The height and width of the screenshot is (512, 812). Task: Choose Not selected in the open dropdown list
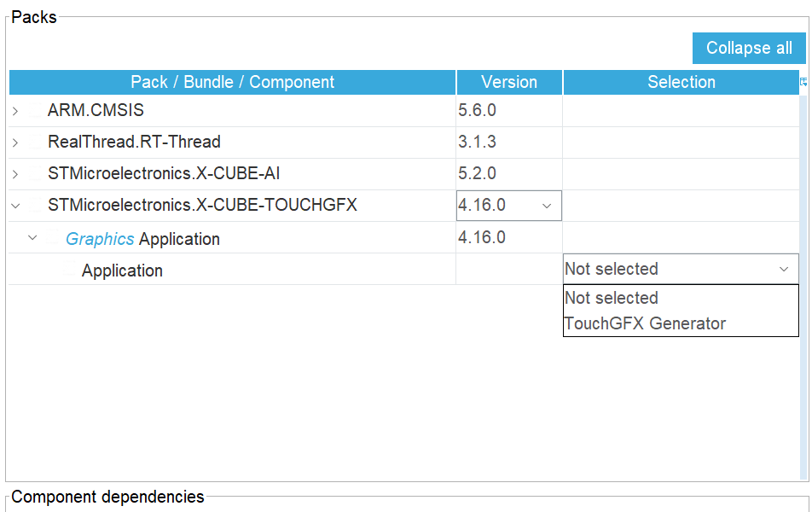point(611,298)
